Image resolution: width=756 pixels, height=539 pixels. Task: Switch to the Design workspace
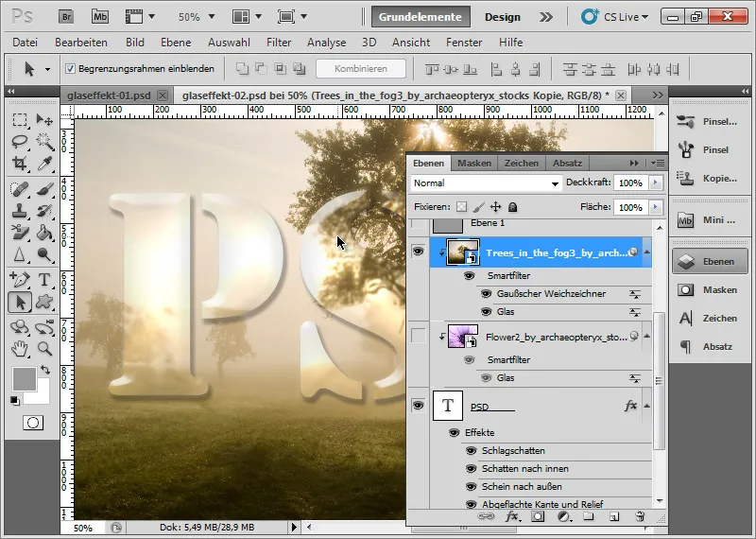[503, 17]
